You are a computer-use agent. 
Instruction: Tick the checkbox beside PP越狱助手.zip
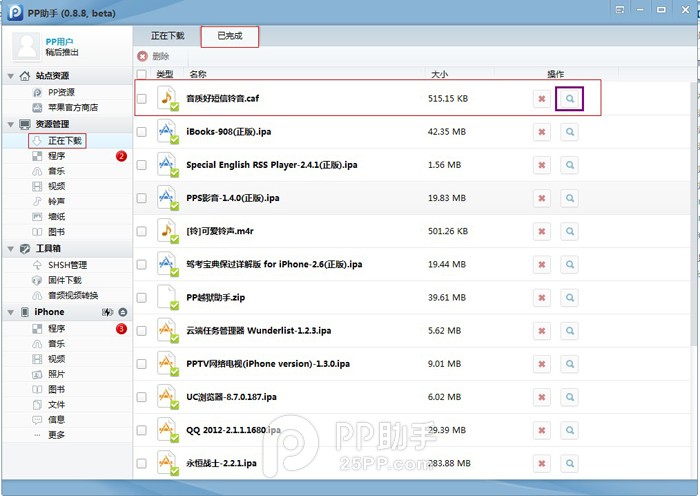[x=141, y=298]
